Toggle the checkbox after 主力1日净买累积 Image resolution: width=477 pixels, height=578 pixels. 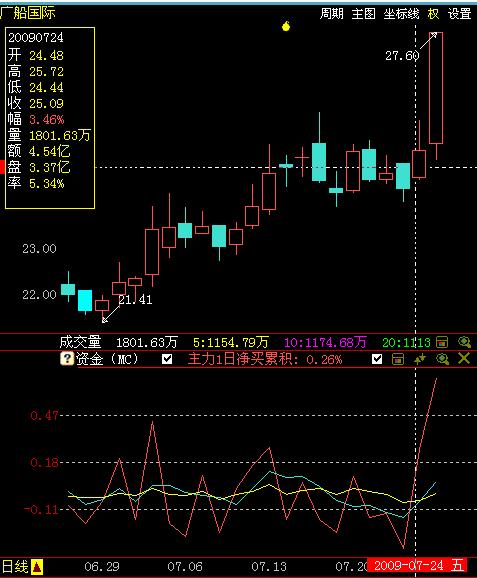[x=377, y=359]
